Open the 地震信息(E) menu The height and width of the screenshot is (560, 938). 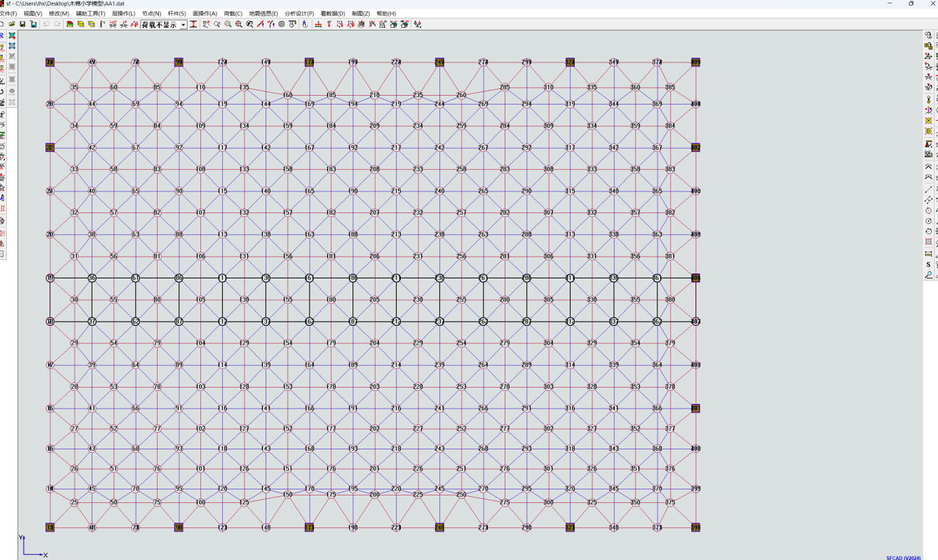click(264, 14)
